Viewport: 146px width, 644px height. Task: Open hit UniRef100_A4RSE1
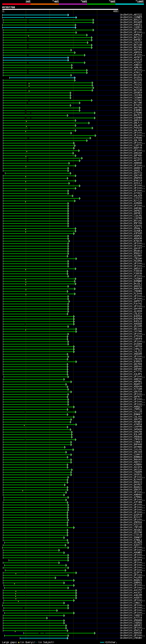click(131, 25)
